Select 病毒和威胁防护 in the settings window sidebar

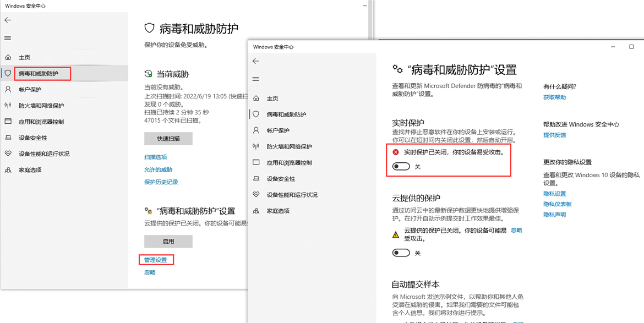click(286, 114)
